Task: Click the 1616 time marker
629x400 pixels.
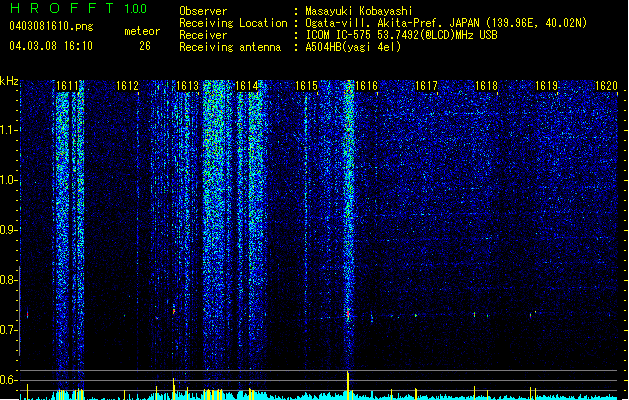Action: pyautogui.click(x=366, y=86)
